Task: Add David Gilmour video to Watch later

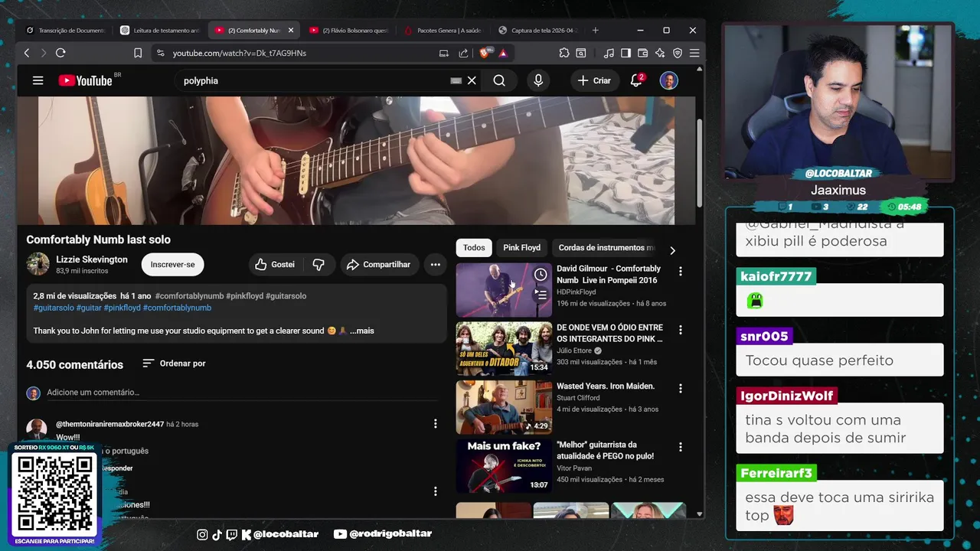Action: 541,274
